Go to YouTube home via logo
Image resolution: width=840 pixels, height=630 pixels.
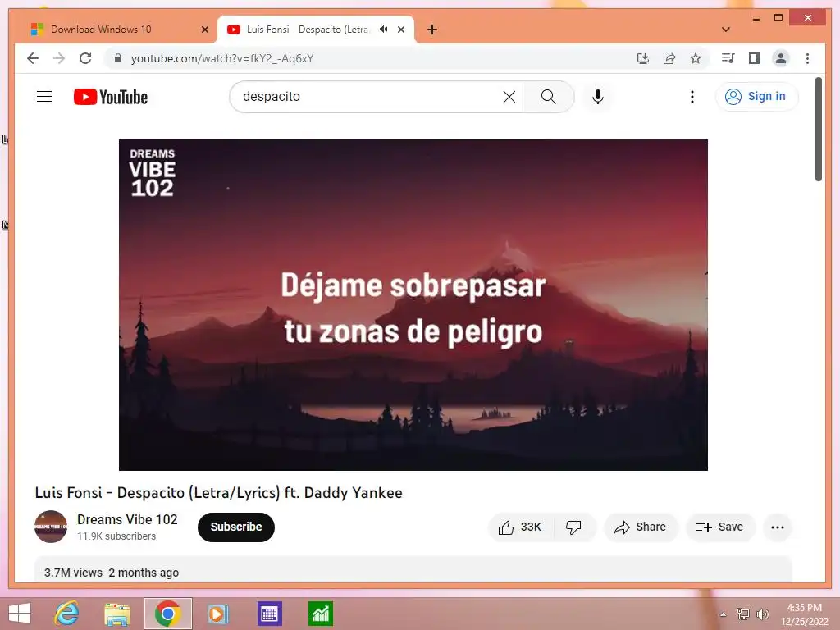111,97
